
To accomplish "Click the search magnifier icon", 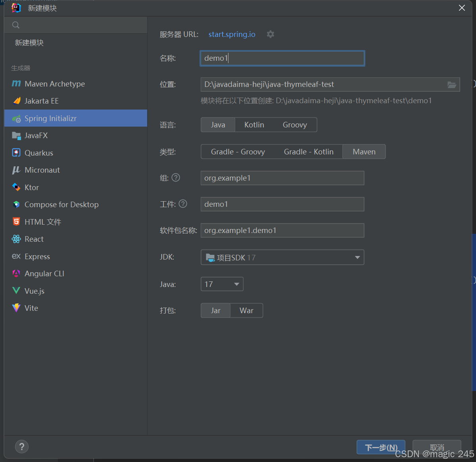I will pyautogui.click(x=16, y=25).
